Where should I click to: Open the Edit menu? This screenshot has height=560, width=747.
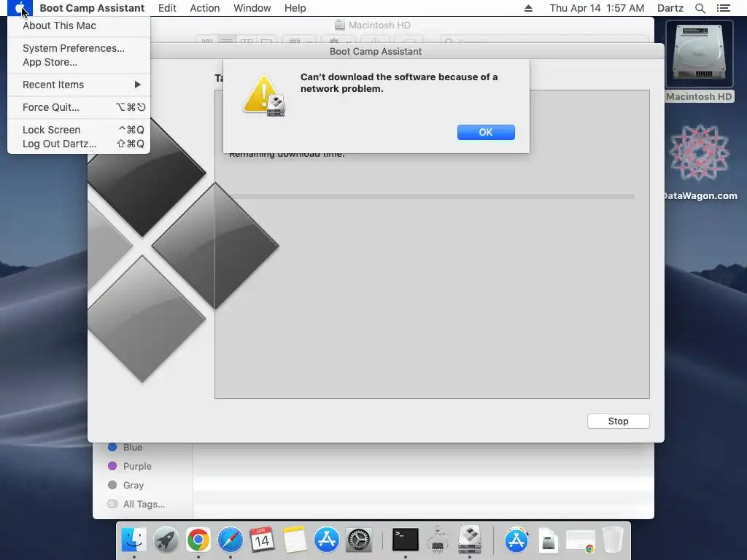click(167, 8)
